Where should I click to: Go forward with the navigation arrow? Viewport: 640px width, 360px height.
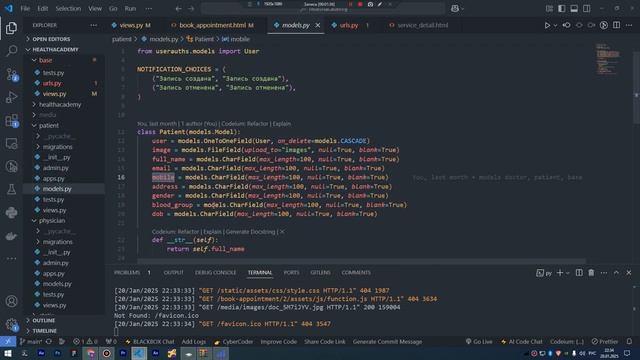coord(191,9)
